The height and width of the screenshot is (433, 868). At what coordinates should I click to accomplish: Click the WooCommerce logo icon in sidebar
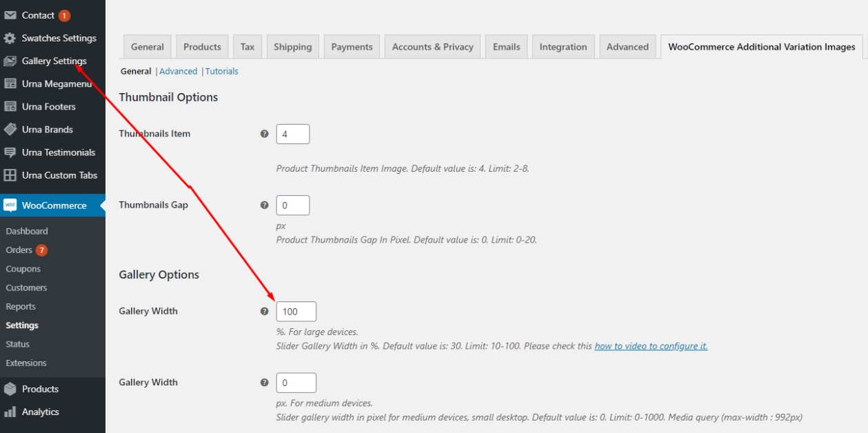click(10, 205)
